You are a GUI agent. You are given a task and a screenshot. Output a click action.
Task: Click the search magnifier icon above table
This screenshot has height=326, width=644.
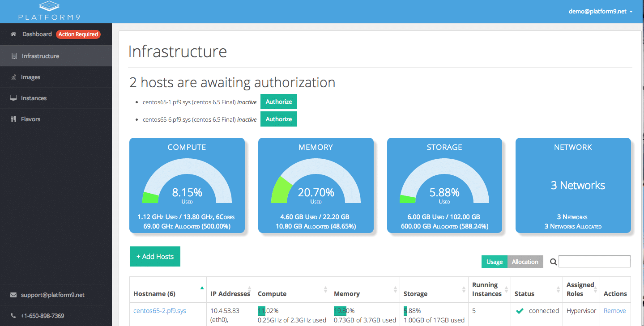click(x=553, y=262)
